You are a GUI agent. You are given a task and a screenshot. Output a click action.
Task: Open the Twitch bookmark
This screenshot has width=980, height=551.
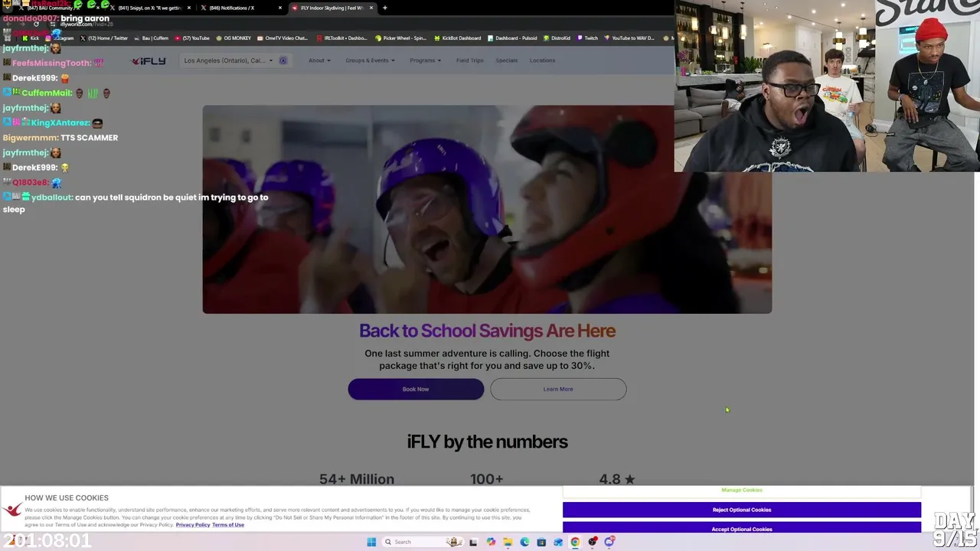click(x=588, y=38)
